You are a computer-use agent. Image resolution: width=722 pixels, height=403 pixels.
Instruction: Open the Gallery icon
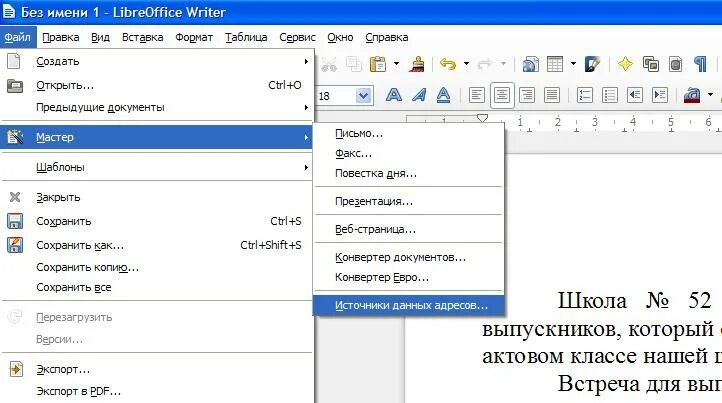[651, 64]
